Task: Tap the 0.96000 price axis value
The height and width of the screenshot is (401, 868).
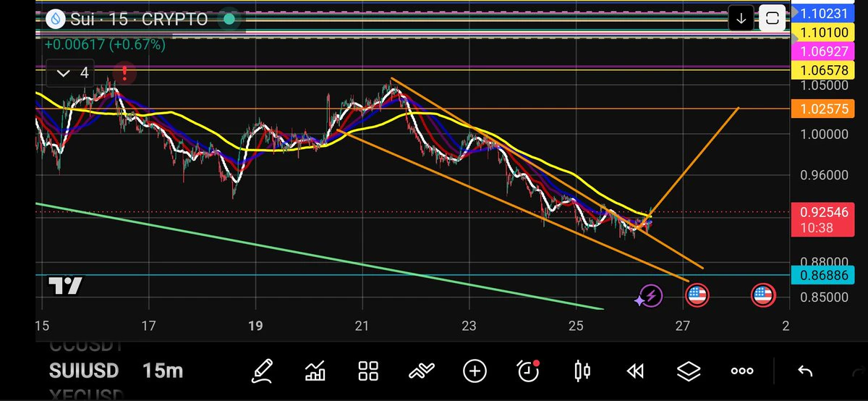Action: click(x=823, y=174)
